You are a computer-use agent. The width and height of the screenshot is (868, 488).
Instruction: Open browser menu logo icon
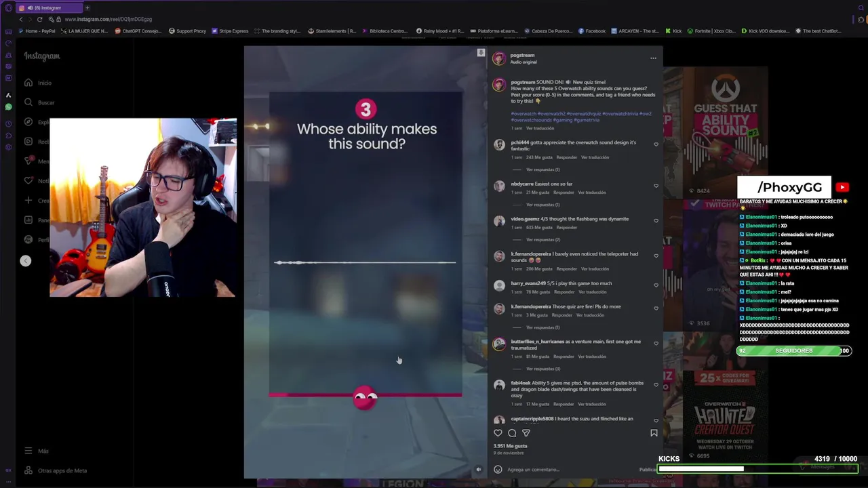8,7
